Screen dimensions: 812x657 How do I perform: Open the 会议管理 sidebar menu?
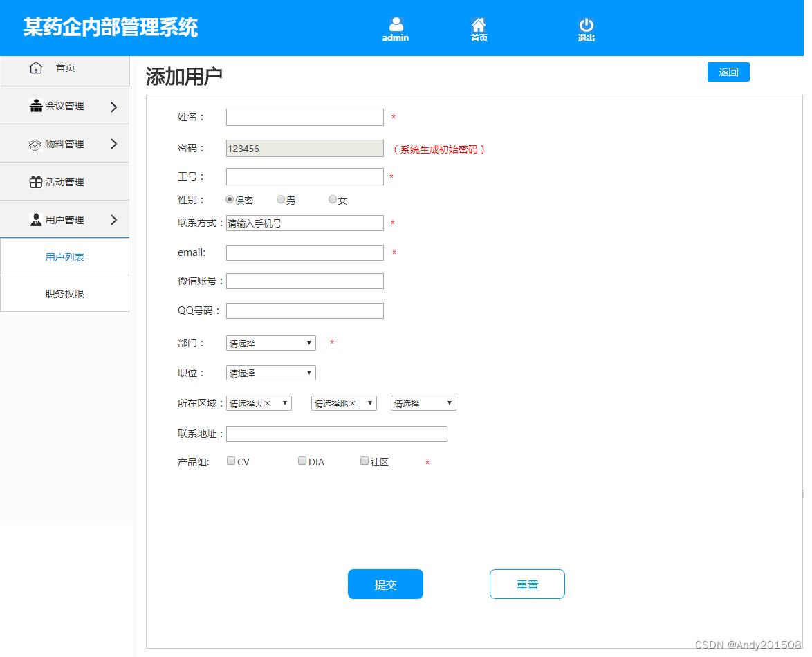click(x=65, y=106)
